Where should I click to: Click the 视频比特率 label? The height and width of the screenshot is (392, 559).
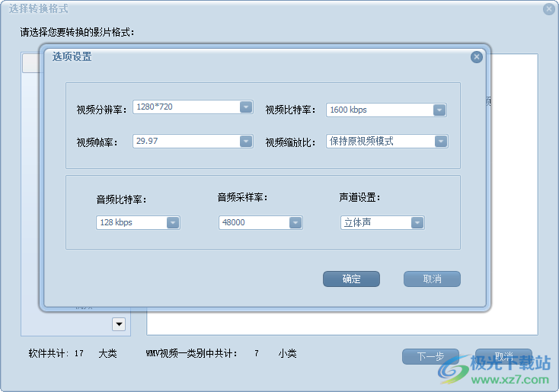(291, 110)
